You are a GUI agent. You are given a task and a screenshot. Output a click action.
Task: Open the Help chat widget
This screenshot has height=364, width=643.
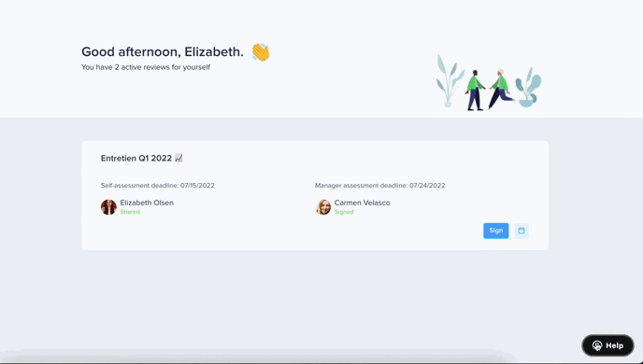[x=607, y=345]
